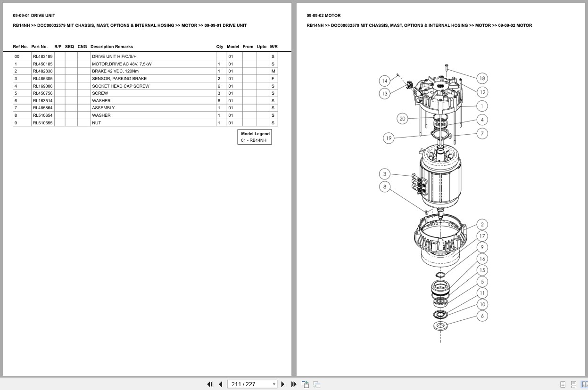Open page number dropdown arrow
The width and height of the screenshot is (588, 390).
274,384
